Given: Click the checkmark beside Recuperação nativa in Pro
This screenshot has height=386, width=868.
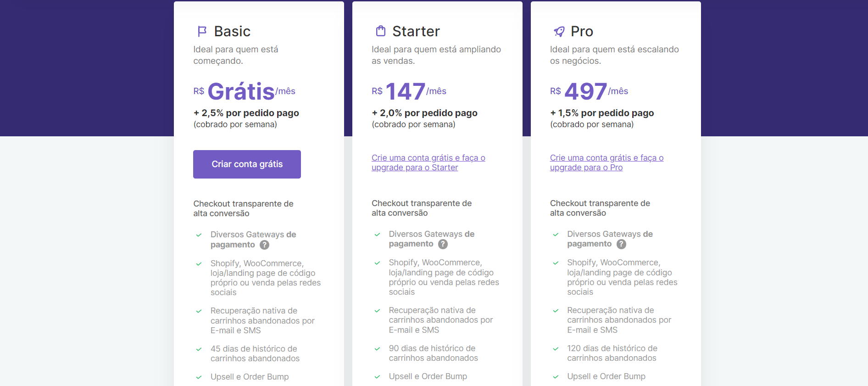Looking at the screenshot, I should [x=556, y=311].
